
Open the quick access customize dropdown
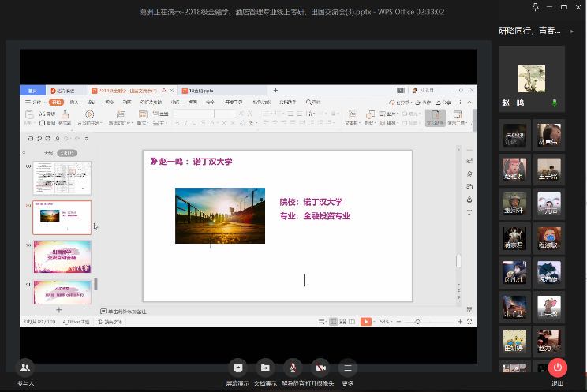[87, 138]
